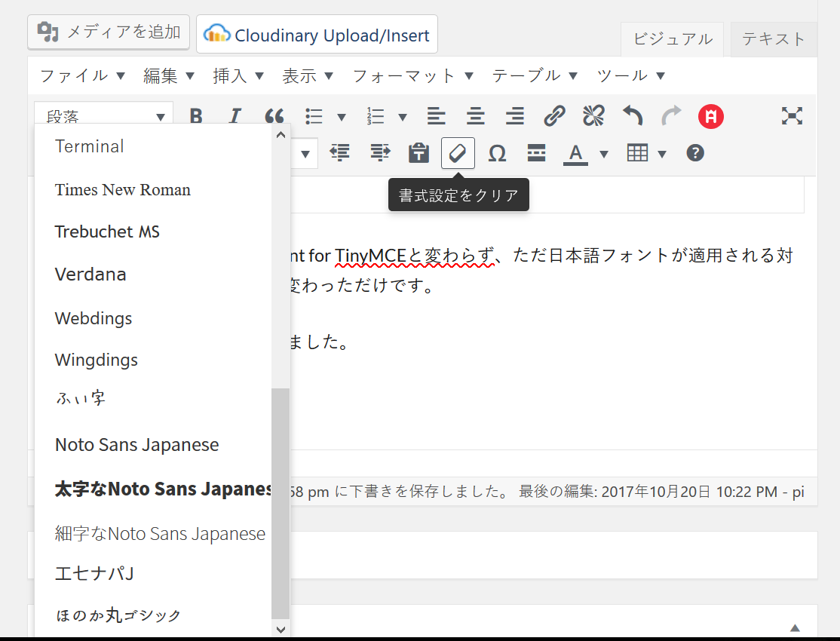Insert special character omega icon
Image resolution: width=840 pixels, height=641 pixels.
click(497, 153)
